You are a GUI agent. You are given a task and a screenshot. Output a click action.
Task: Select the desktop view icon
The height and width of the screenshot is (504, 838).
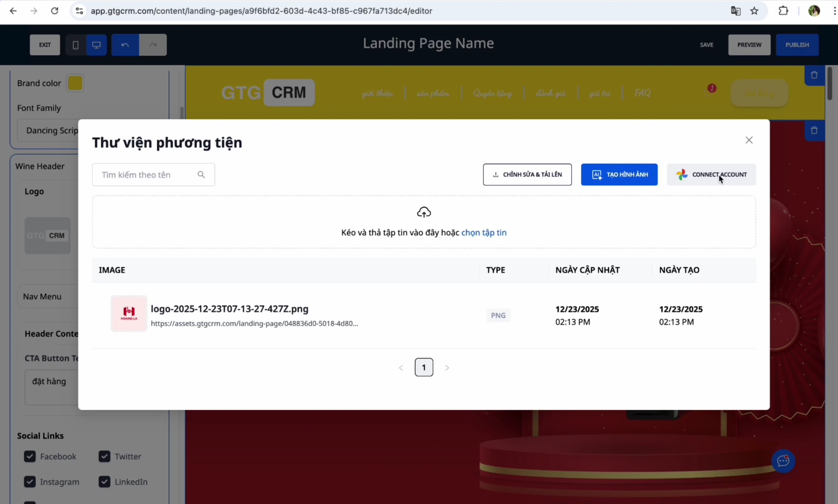(97, 45)
